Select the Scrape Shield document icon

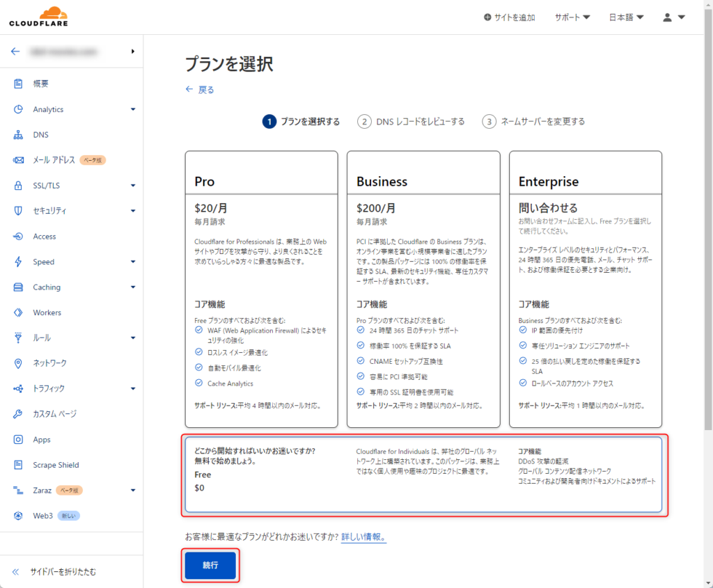pos(18,465)
